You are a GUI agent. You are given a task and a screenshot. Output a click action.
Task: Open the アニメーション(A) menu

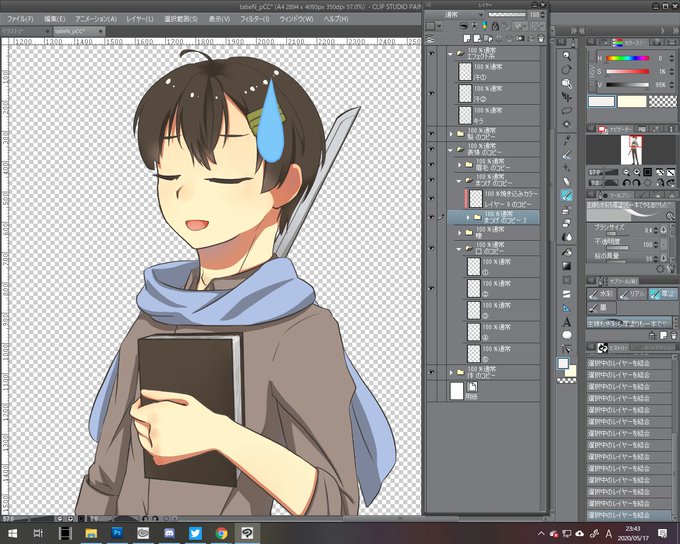tap(95, 19)
